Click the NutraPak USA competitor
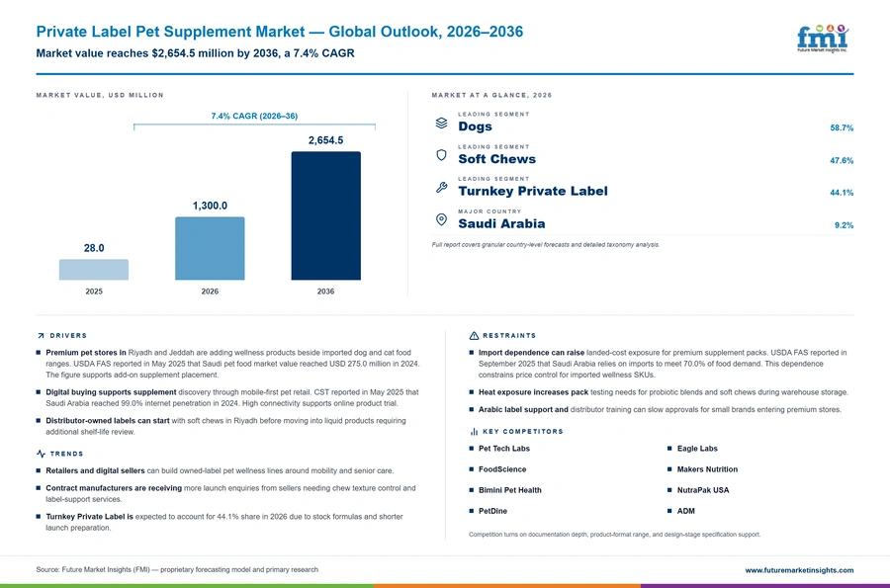Viewport: 890px width, 588px height. pyautogui.click(x=703, y=490)
